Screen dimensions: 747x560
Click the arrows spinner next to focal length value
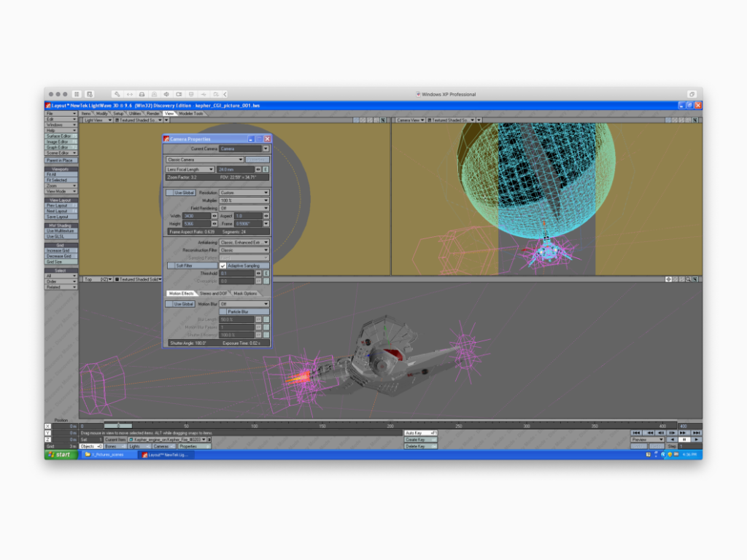tap(258, 169)
